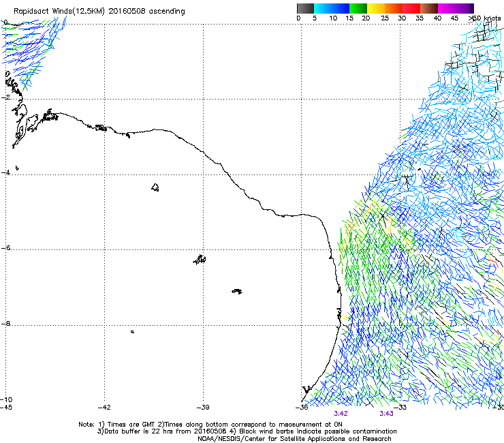
Task: Click the '>50 knots' legend label
Action: (x=485, y=18)
